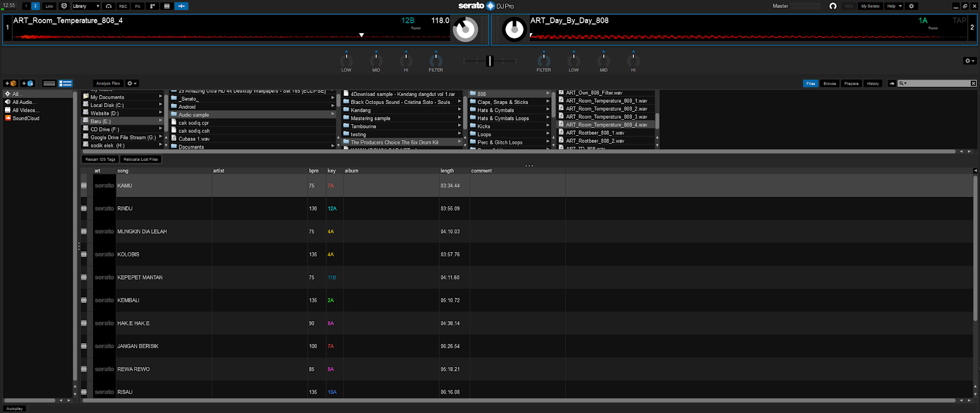Click deck 1 FILTER knob
This screenshot has width=980, height=413.
pos(435,61)
